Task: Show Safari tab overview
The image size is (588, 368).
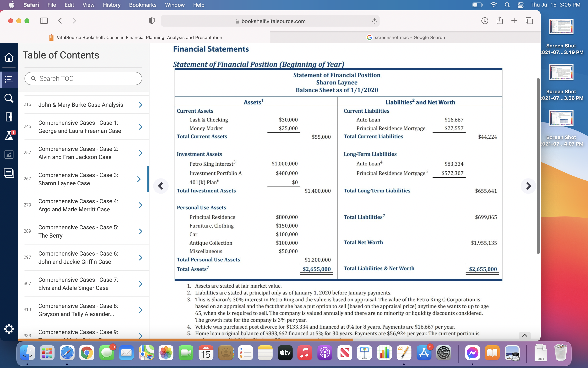Action: click(x=529, y=21)
